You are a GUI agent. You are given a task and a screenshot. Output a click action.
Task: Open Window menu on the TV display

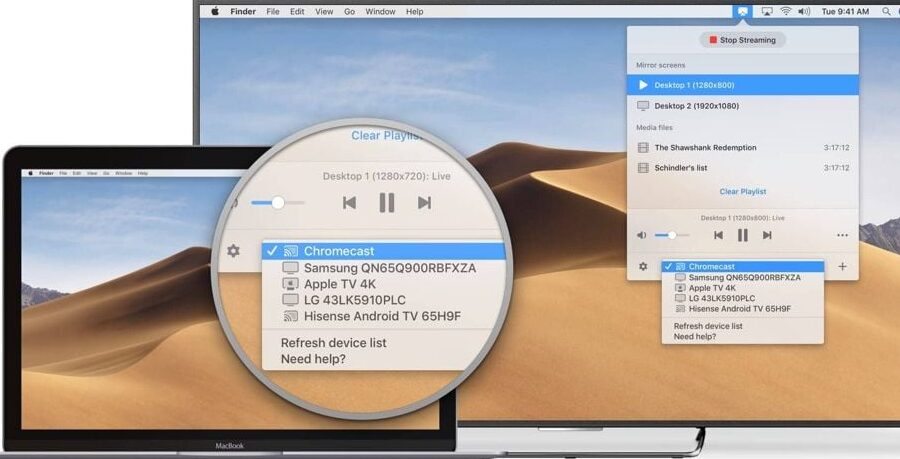[x=381, y=11]
